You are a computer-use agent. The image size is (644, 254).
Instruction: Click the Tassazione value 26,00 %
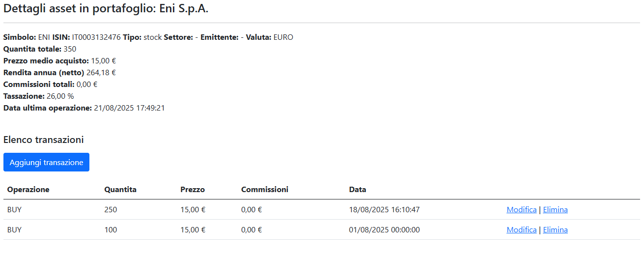pyautogui.click(x=60, y=96)
